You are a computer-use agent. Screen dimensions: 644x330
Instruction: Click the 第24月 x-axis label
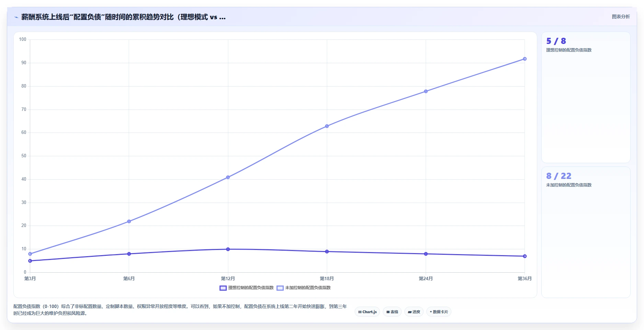pyautogui.click(x=426, y=278)
